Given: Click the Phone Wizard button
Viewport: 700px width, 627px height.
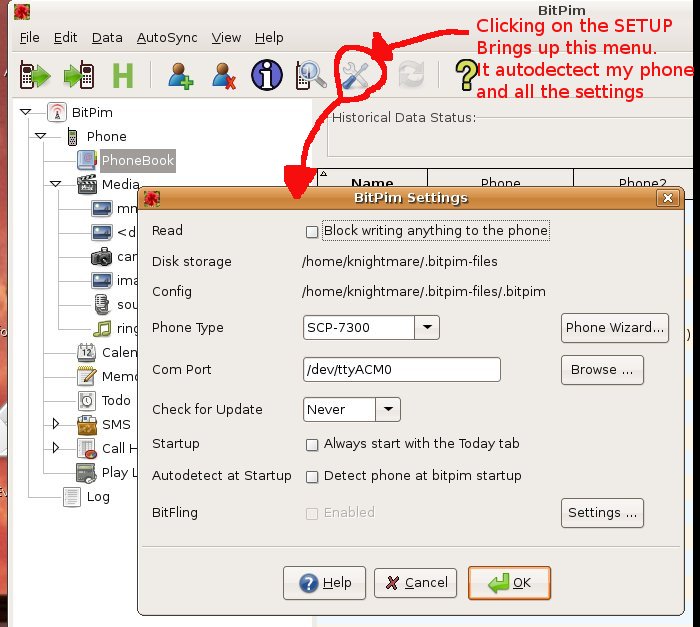Looking at the screenshot, I should [614, 327].
